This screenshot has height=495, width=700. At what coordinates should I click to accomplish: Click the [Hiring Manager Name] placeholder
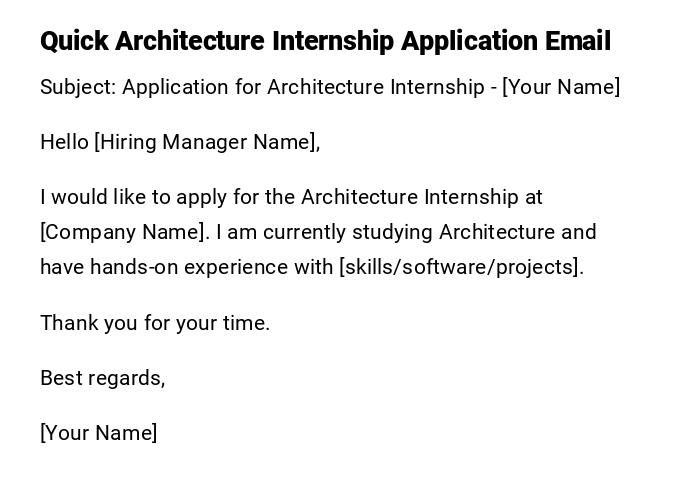pyautogui.click(x=206, y=142)
